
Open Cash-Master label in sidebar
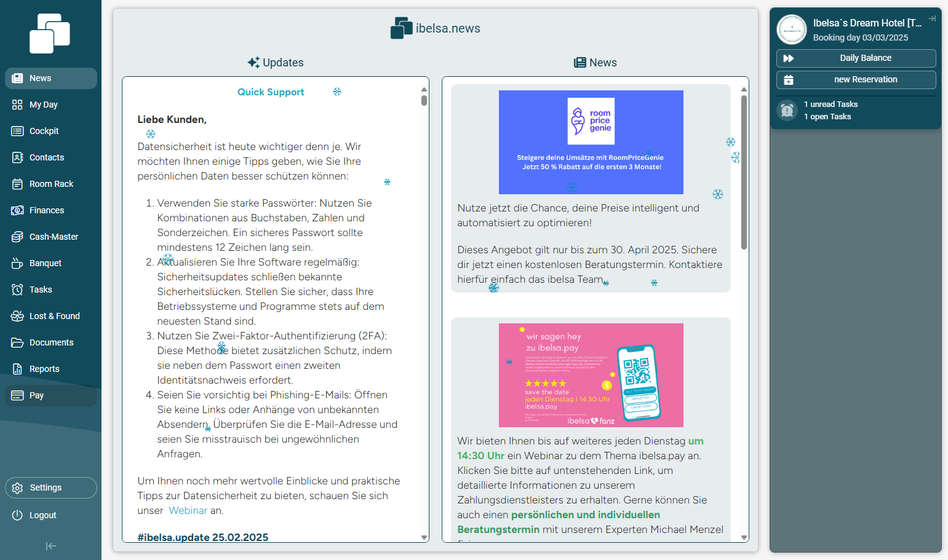click(54, 237)
